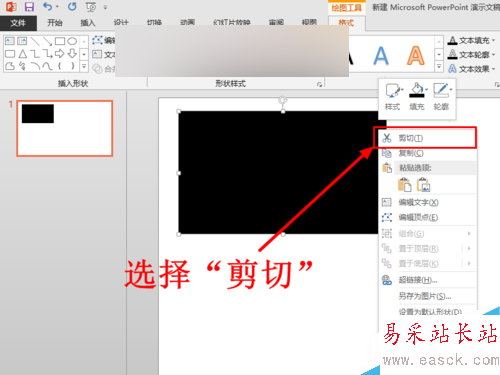
Task: Click 样式 in the mini toolbar
Action: click(x=393, y=97)
